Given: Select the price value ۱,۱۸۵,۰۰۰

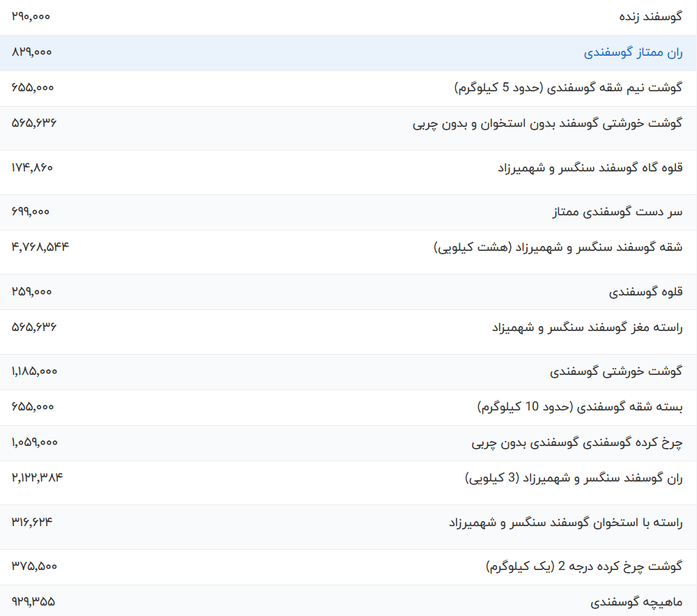Looking at the screenshot, I should [x=34, y=371].
